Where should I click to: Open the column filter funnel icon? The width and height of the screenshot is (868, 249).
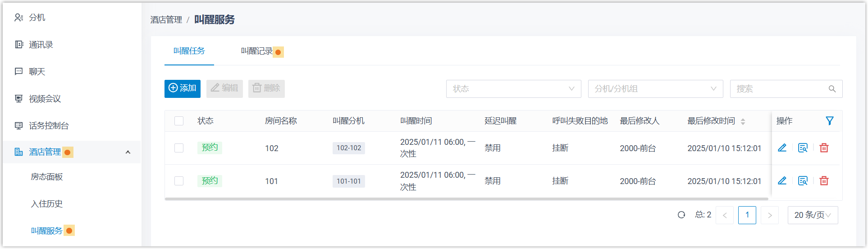[x=829, y=121]
